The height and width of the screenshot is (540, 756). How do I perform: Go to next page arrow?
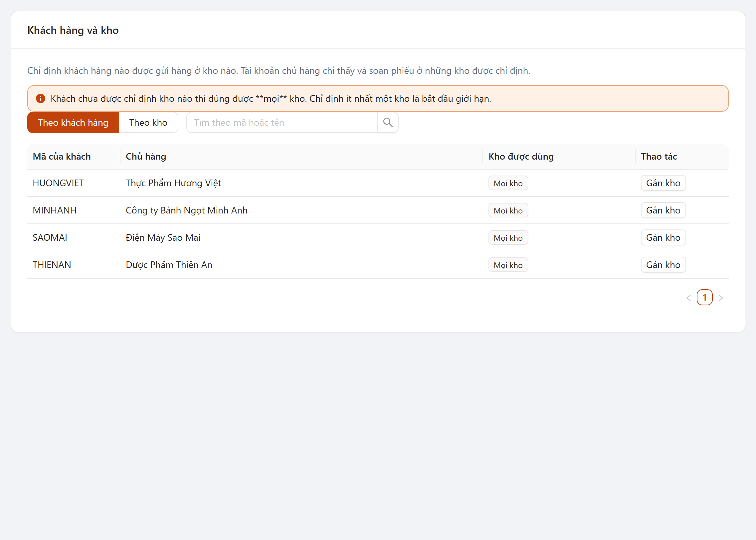721,298
